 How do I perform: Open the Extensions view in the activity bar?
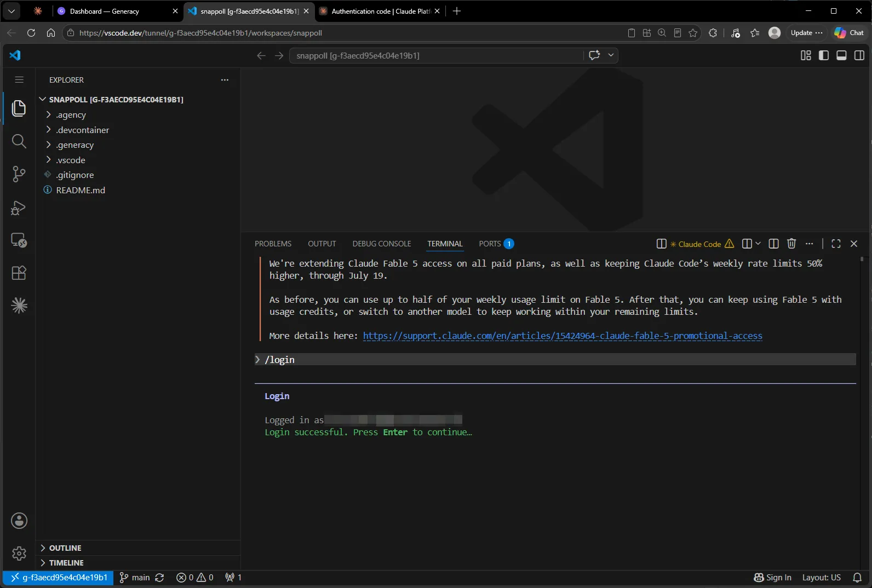(19, 273)
